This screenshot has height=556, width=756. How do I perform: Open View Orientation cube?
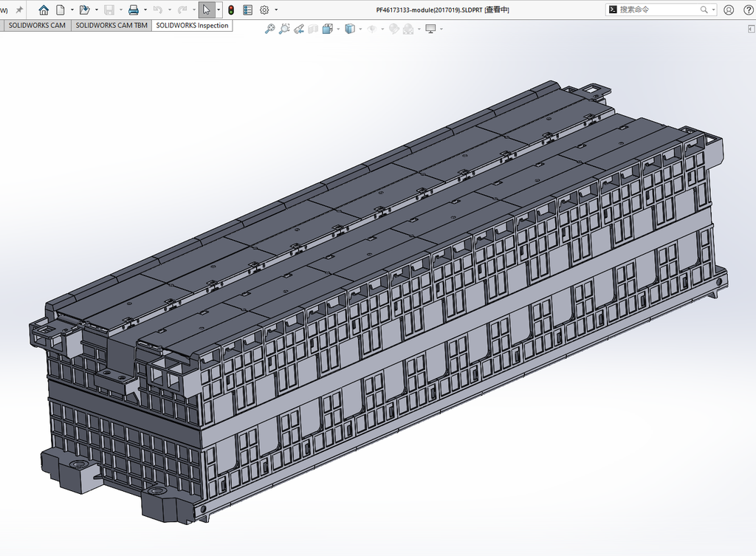(328, 29)
